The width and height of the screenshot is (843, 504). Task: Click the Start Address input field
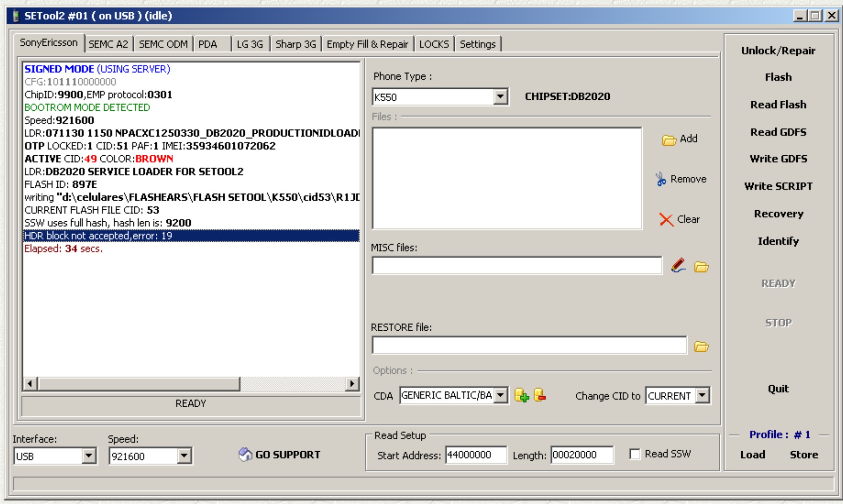click(x=475, y=455)
